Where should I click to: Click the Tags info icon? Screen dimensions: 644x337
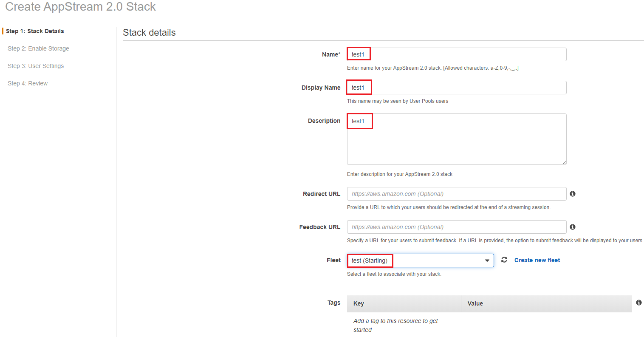pos(638,303)
